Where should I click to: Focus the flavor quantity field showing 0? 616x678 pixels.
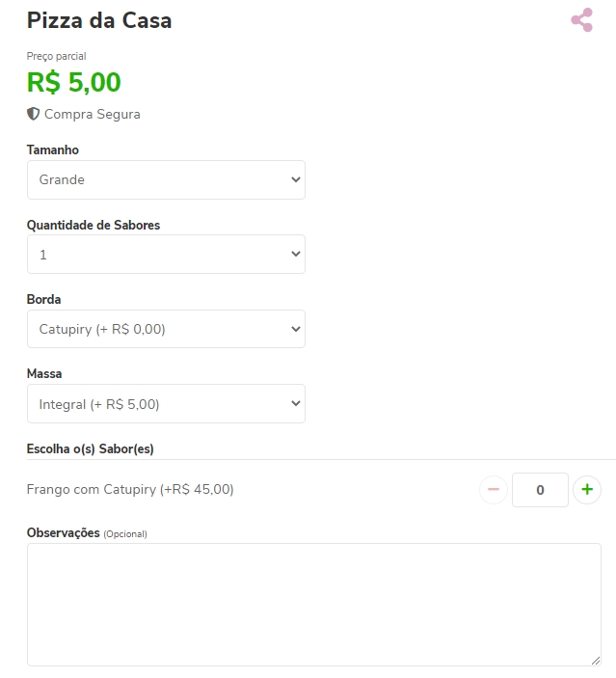(540, 490)
